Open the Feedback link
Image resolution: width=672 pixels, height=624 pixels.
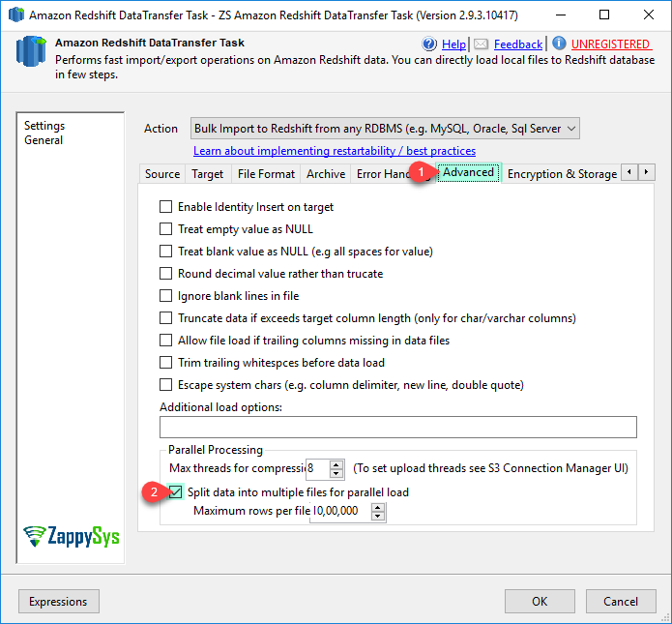[518, 45]
